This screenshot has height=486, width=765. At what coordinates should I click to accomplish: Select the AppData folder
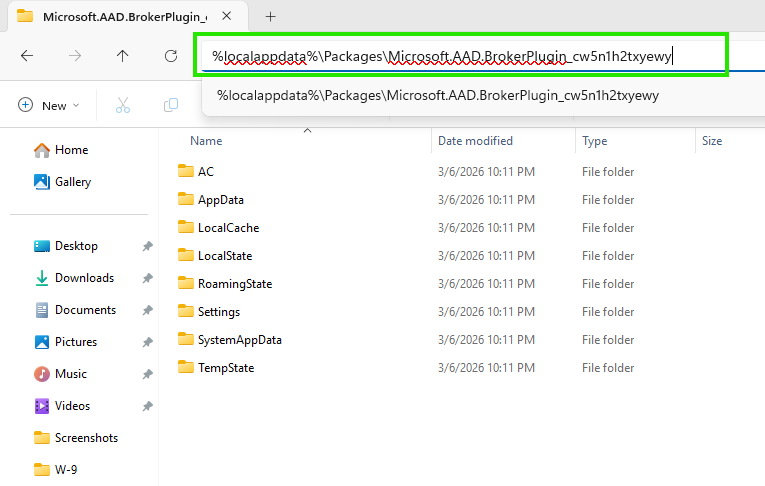[221, 200]
